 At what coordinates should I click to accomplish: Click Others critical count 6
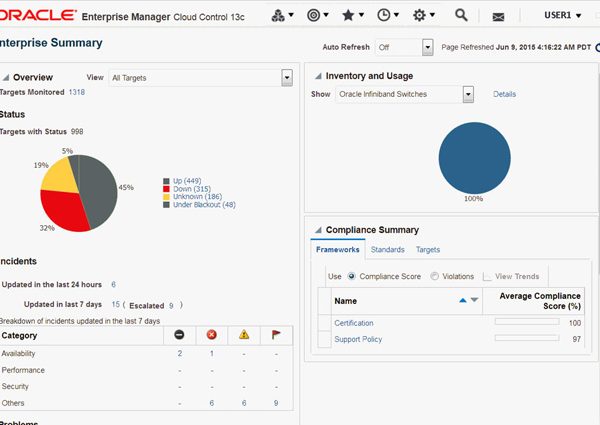(x=212, y=403)
